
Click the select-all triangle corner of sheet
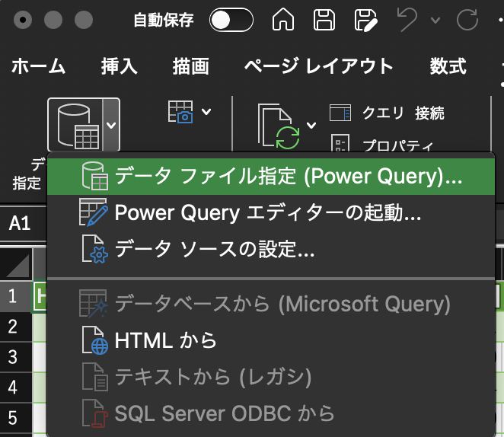point(16,265)
